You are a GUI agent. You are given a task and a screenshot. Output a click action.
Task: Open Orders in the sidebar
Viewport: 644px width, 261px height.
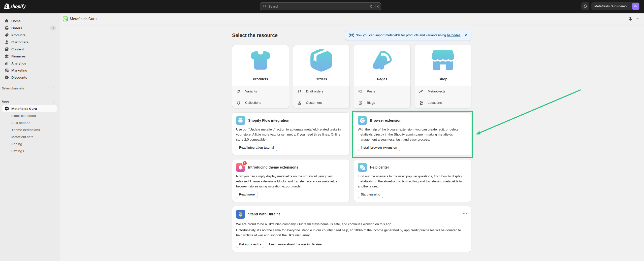point(29,28)
